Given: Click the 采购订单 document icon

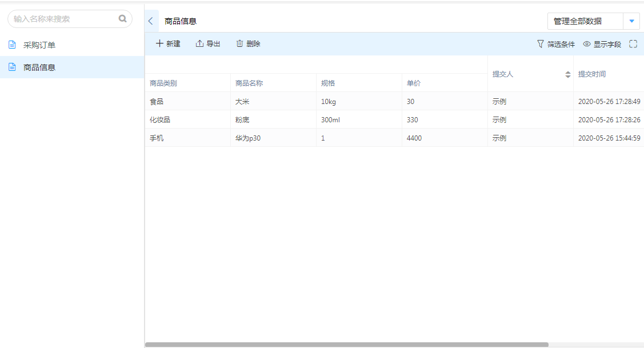Looking at the screenshot, I should [12, 45].
